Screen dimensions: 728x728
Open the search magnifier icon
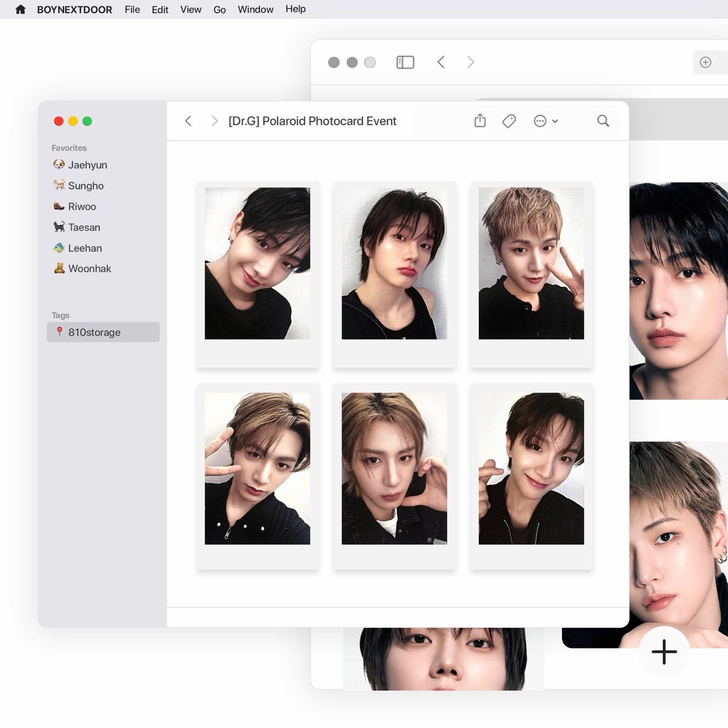tap(603, 121)
